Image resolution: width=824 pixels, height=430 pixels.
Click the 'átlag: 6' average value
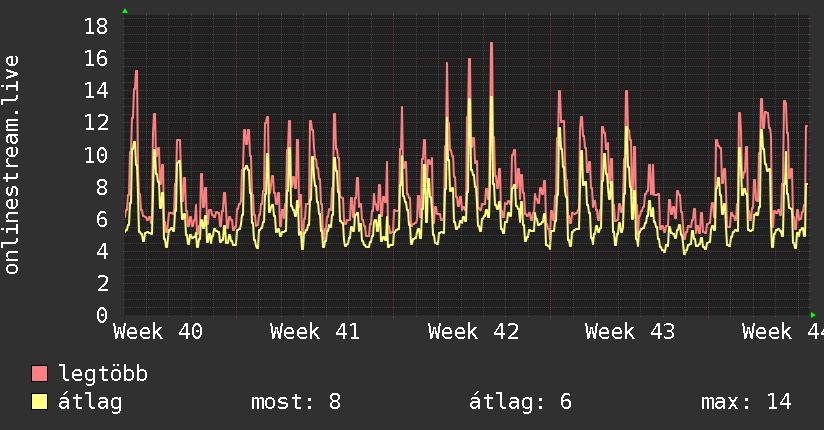(x=520, y=402)
